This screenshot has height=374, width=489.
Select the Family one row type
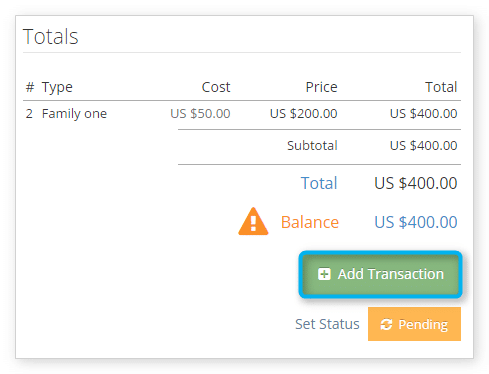coord(74,114)
